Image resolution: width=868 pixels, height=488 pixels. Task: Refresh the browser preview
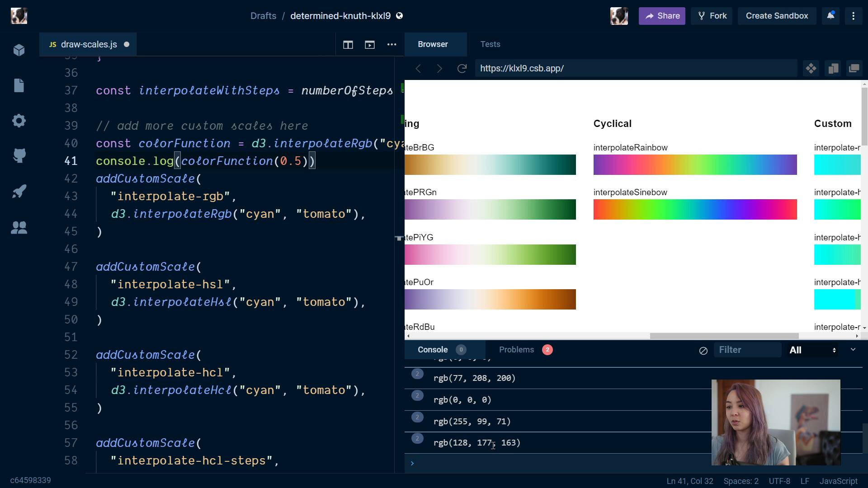pyautogui.click(x=462, y=69)
